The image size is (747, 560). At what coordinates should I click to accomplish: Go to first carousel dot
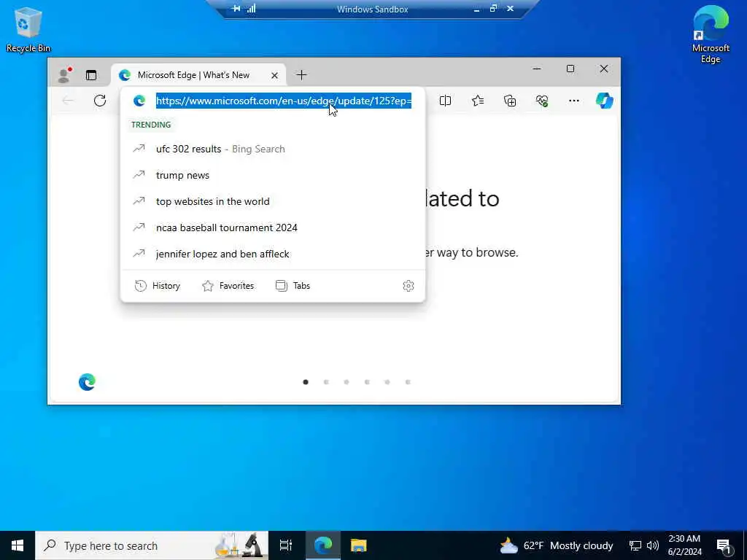[x=306, y=382]
